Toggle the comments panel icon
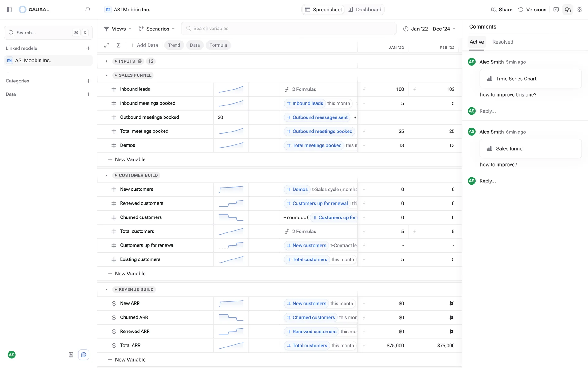Viewport: 588px width, 368px height. click(567, 10)
